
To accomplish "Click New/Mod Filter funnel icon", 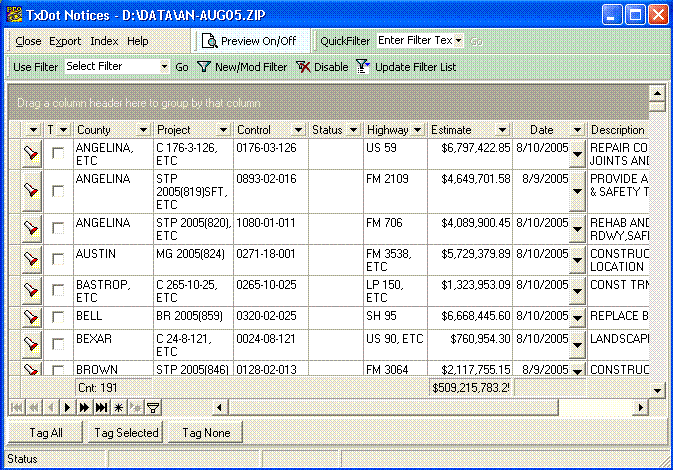I will tap(203, 67).
